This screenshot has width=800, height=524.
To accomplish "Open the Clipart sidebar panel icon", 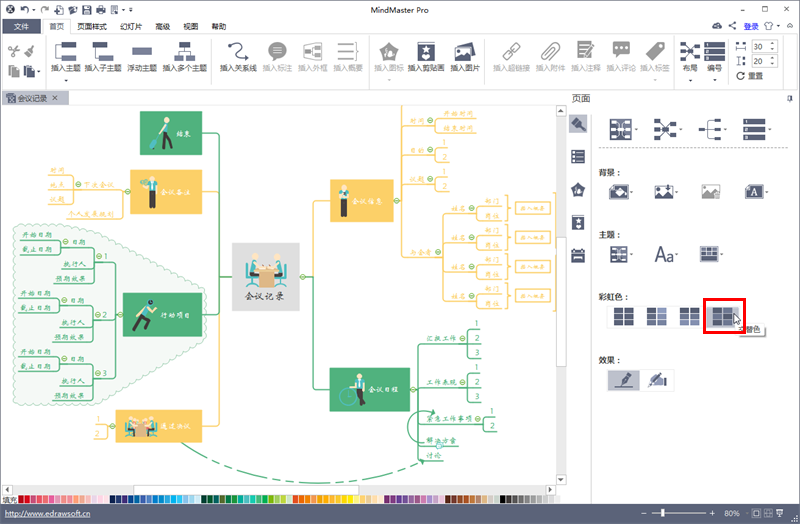I will pos(578,223).
